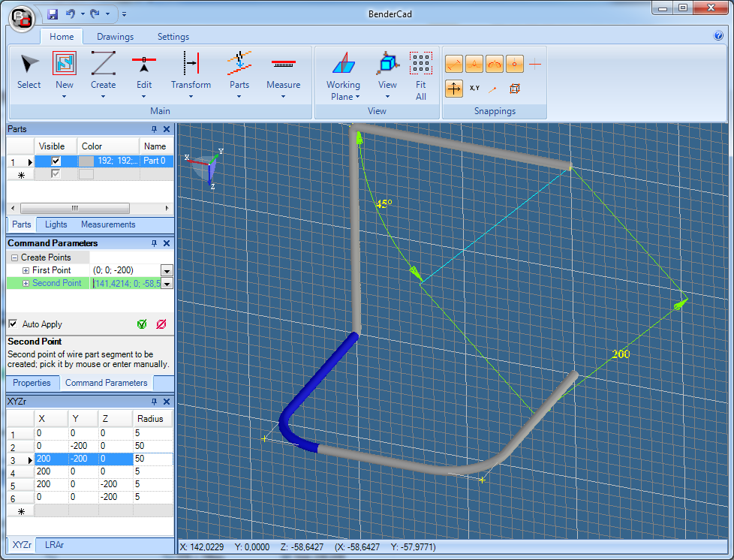Click the Measure tool icon
Image resolution: width=734 pixels, height=560 pixels.
(283, 63)
